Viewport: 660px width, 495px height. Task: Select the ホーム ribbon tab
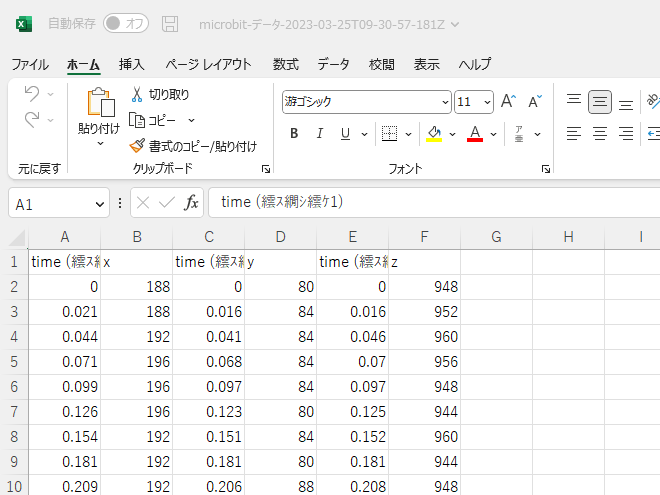83,64
